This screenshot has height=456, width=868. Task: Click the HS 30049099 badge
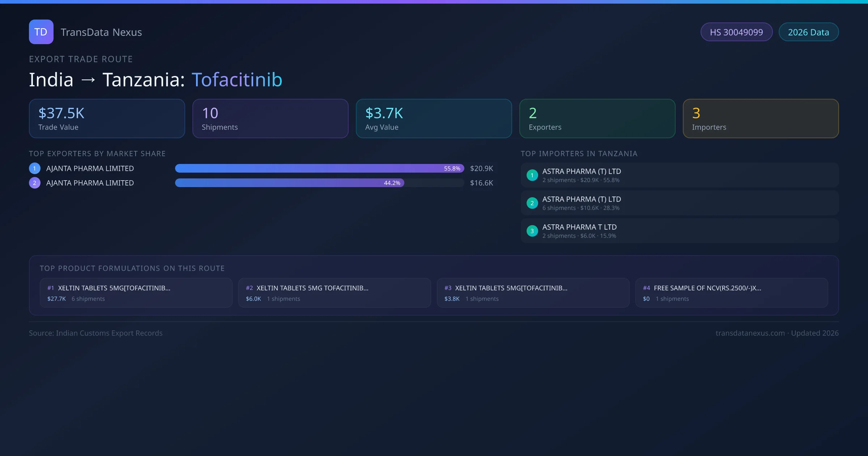[x=736, y=32]
